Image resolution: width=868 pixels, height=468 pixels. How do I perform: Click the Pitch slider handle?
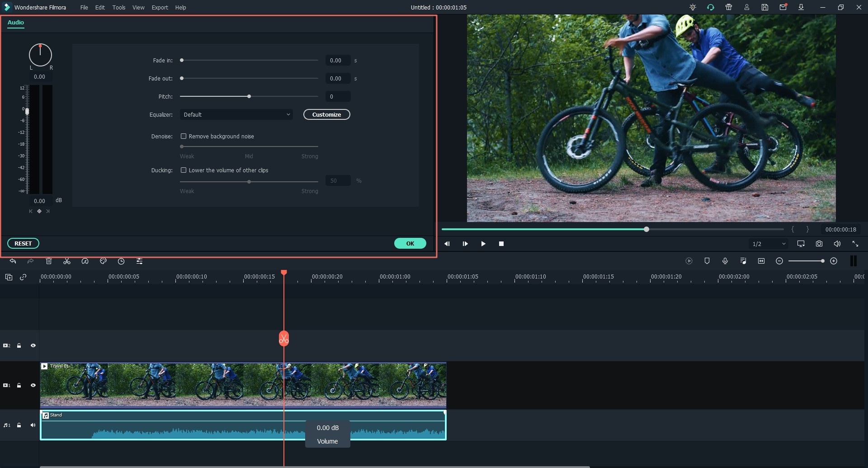click(249, 96)
